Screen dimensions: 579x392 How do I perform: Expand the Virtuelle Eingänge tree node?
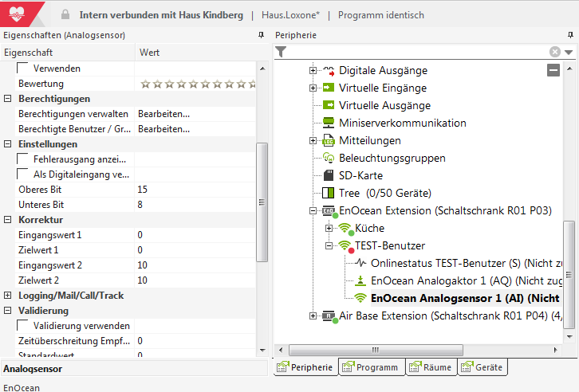point(313,88)
